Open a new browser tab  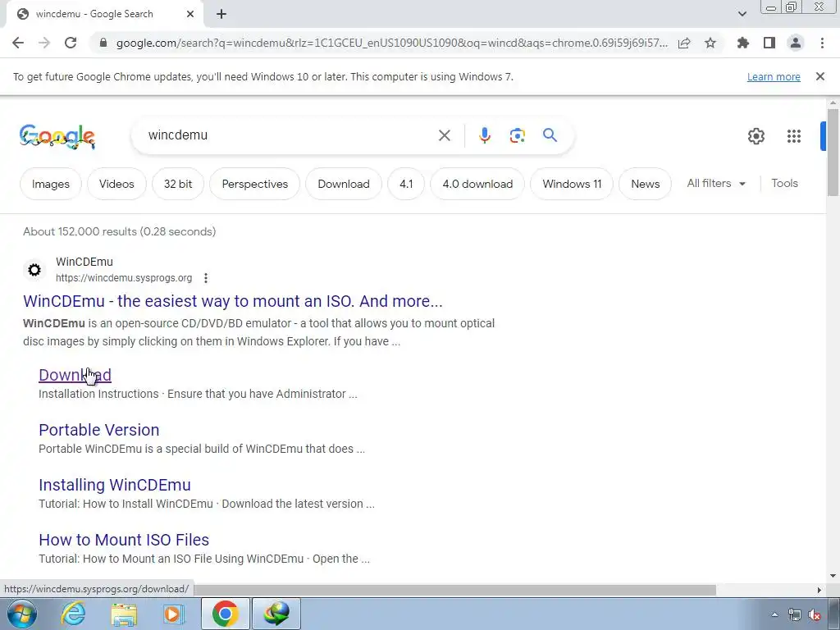(x=221, y=14)
